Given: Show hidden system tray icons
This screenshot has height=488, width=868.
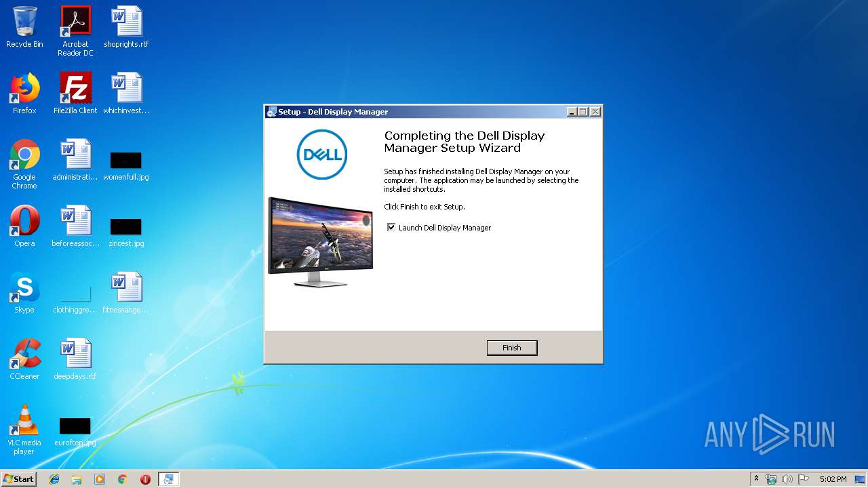Looking at the screenshot, I should [x=756, y=479].
